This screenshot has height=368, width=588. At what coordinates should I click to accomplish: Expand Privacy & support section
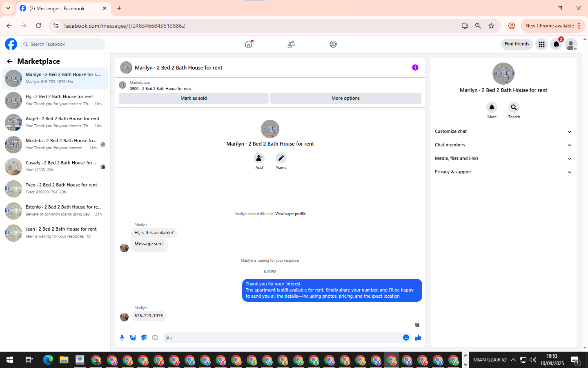503,172
